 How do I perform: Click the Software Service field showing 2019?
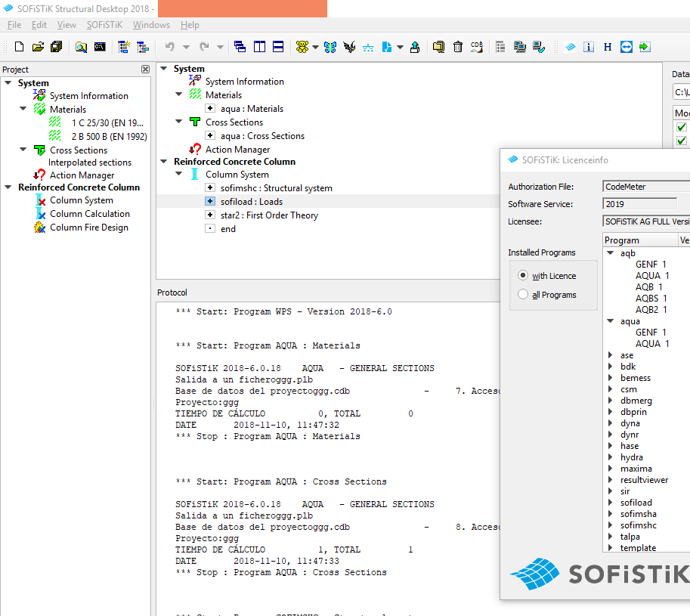pos(639,204)
